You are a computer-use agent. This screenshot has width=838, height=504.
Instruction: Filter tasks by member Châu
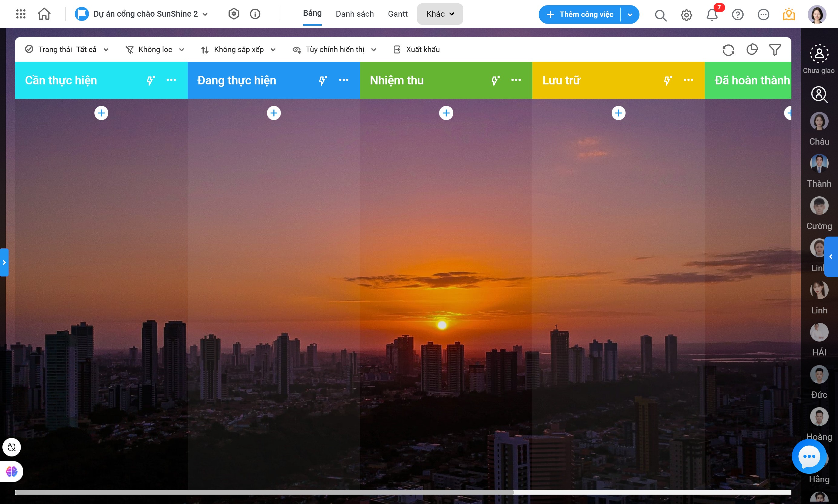click(x=819, y=121)
